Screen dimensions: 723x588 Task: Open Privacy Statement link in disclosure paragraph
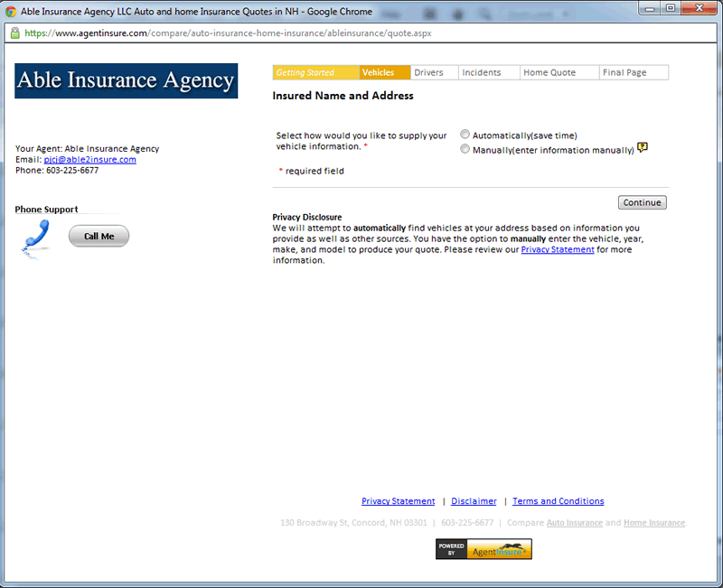(x=558, y=249)
